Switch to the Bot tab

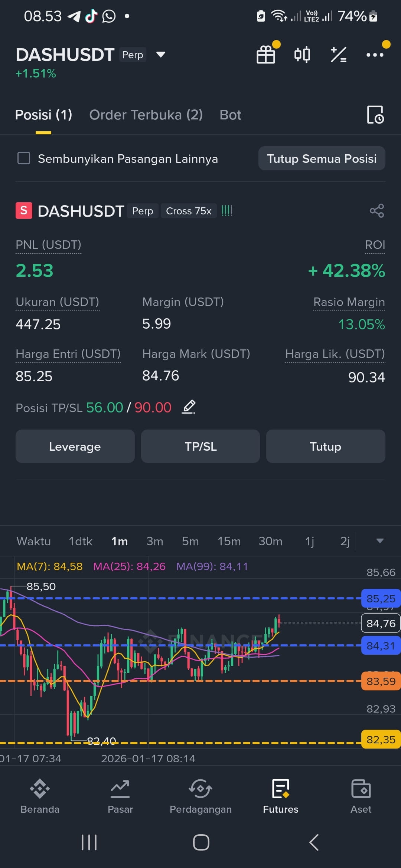click(230, 115)
